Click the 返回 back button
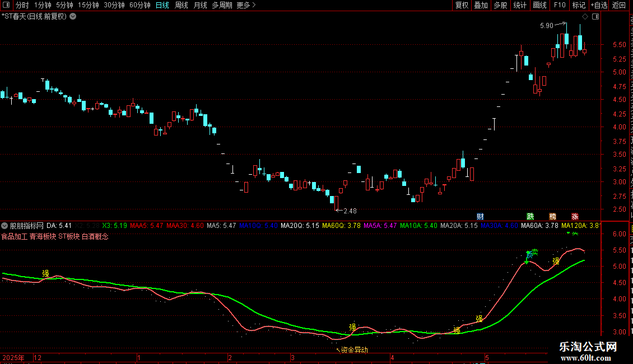The image size is (633, 364). point(619,5)
